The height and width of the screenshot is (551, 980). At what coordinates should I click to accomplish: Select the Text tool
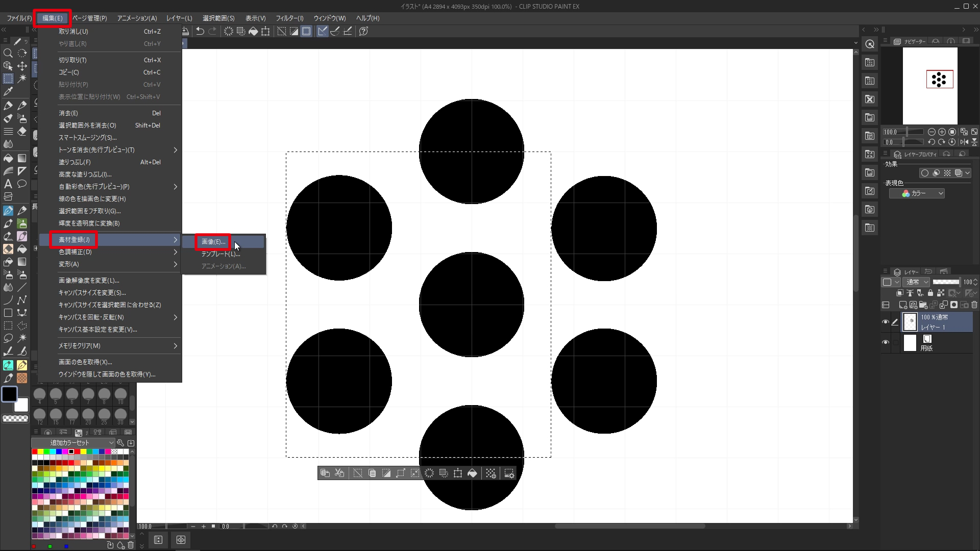click(8, 184)
